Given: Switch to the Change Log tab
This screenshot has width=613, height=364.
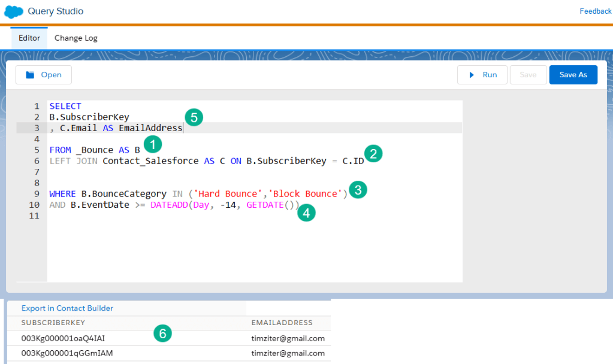Looking at the screenshot, I should point(76,38).
